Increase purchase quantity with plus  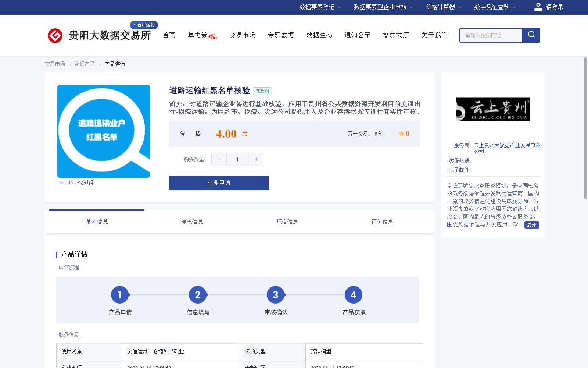pos(256,159)
